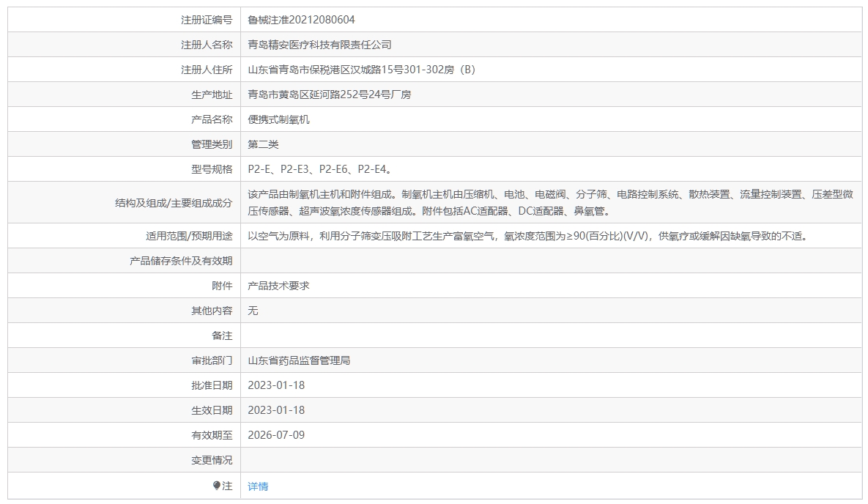Screen dimensions: 868x504
Task: Click the 产品技术要求 attachment value
Action: [x=278, y=286]
